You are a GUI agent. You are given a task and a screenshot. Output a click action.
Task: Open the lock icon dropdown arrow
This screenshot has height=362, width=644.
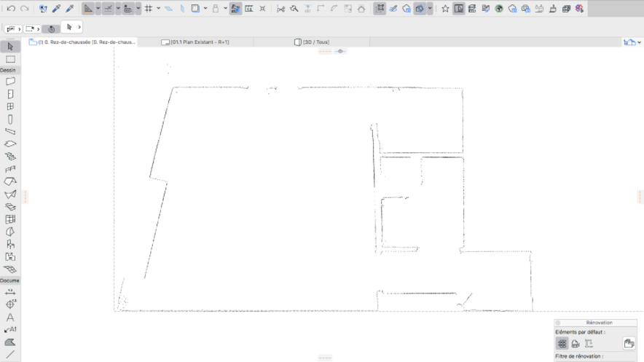click(x=226, y=9)
